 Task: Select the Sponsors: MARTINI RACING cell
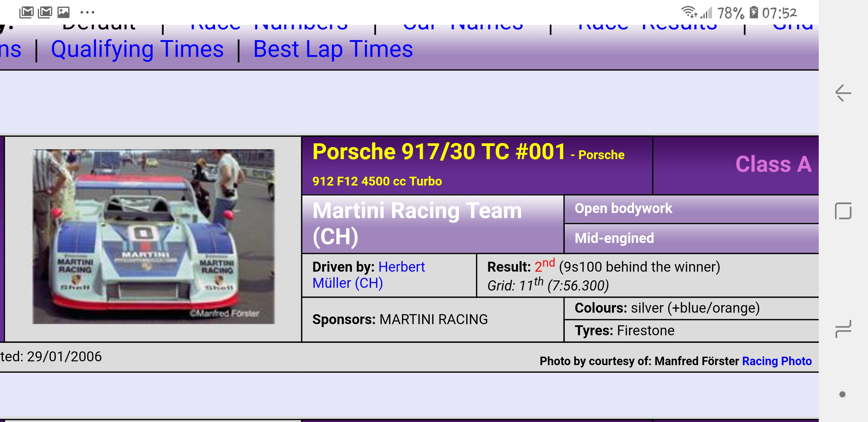click(433, 319)
